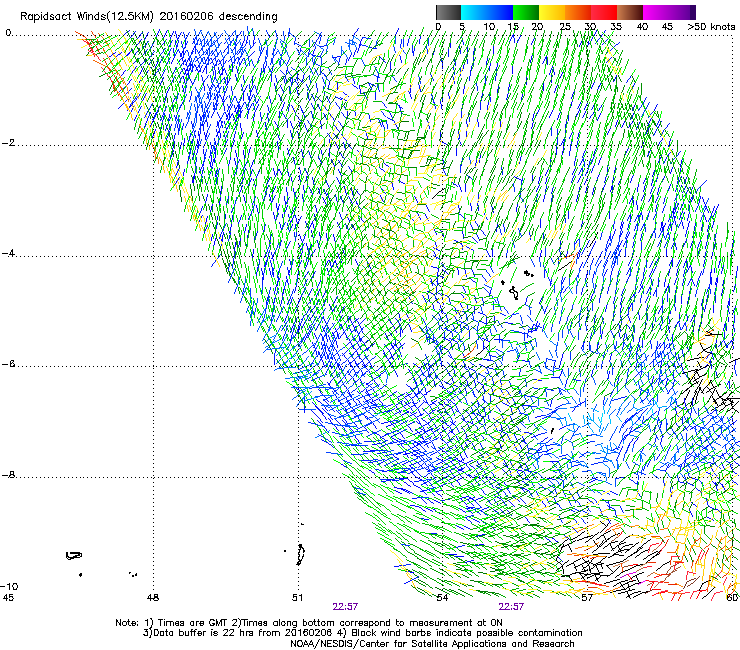Image resolution: width=740 pixels, height=650 pixels.
Task: Click the black contaminated wind barbs cluster at bottom right
Action: coord(602,557)
